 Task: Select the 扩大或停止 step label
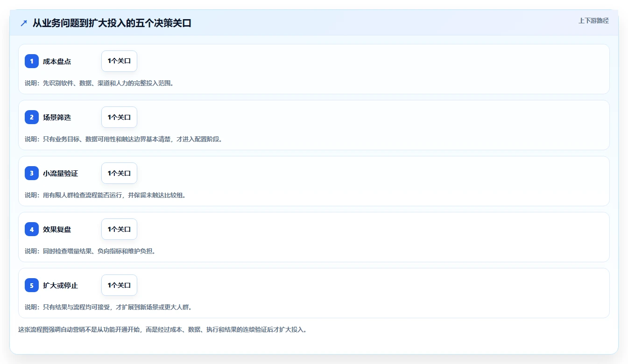click(x=60, y=285)
